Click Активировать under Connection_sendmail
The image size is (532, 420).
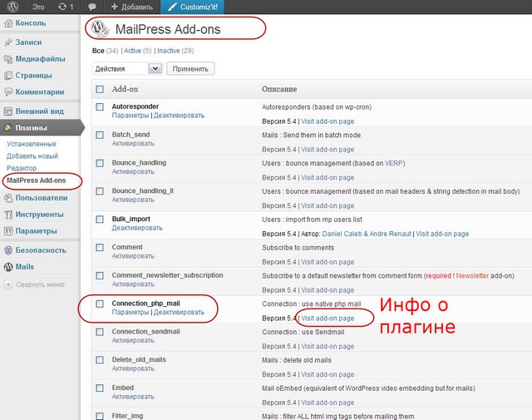point(133,340)
